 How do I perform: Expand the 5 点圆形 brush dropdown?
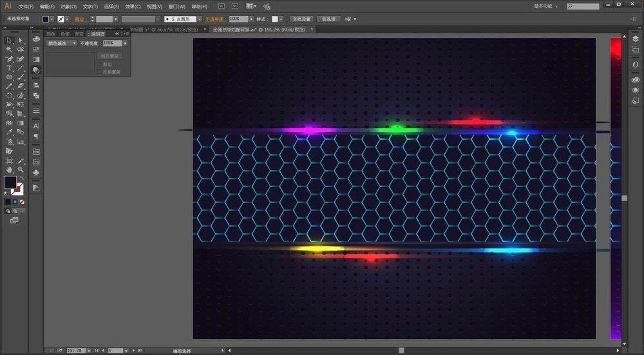pyautogui.click(x=199, y=19)
